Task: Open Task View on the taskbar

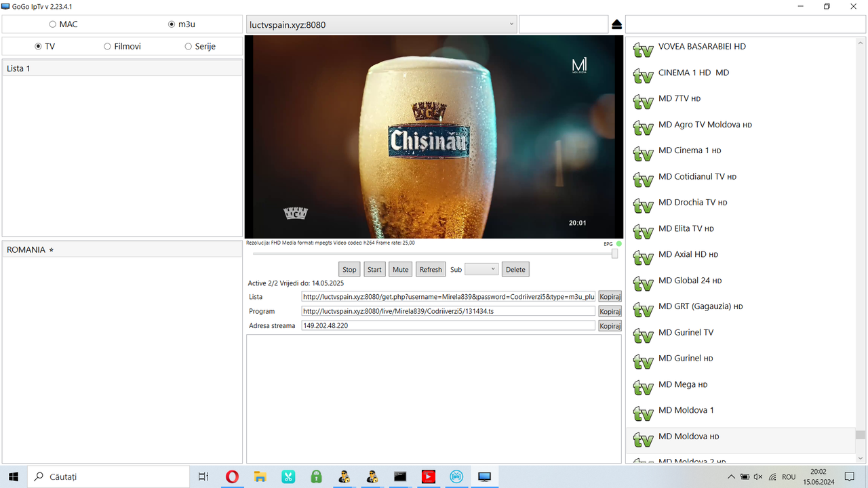Action: 203,476
